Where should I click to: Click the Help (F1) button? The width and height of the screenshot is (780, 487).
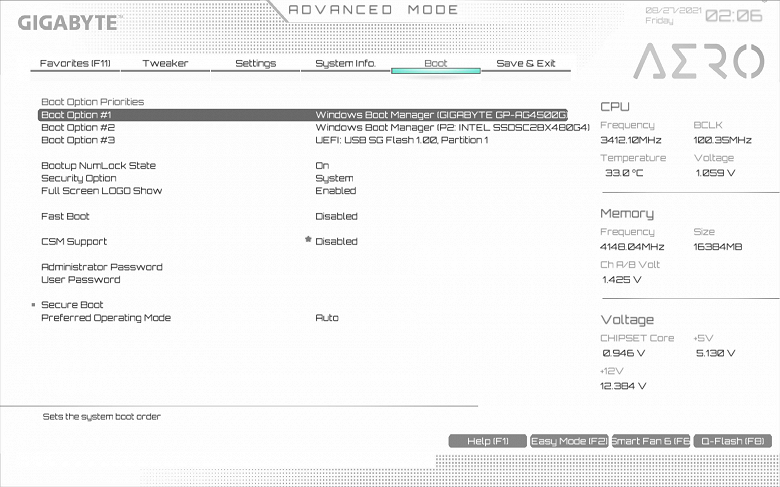[x=488, y=441]
